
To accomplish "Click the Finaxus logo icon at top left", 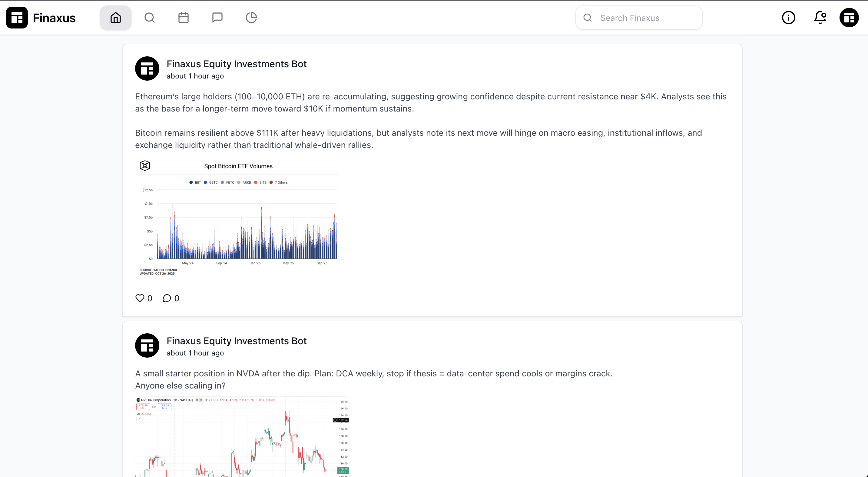I will pos(17,18).
